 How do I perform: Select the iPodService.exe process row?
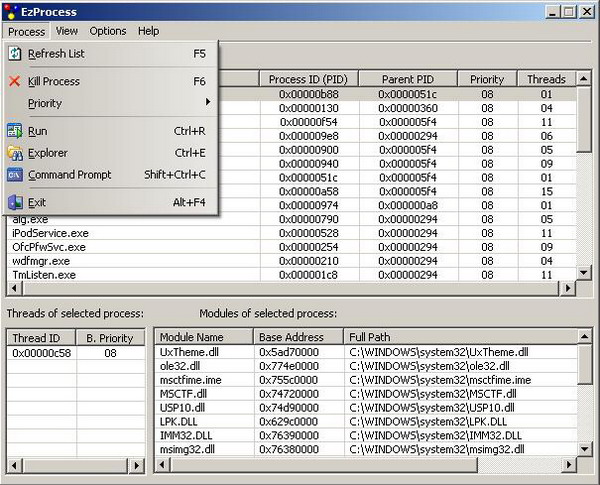292,233
